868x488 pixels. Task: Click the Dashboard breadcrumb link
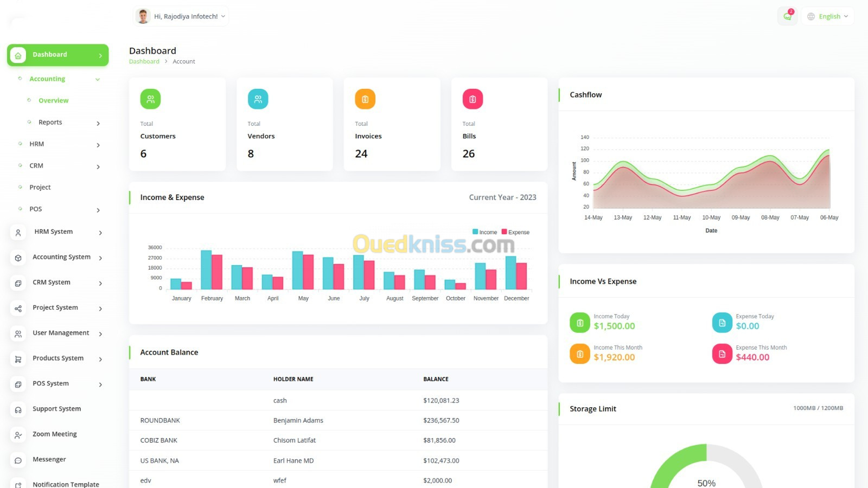click(x=144, y=62)
